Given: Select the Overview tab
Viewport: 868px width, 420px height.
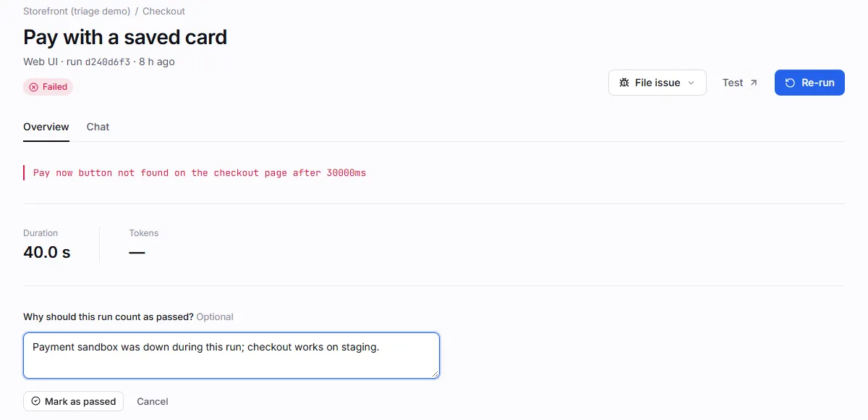Looking at the screenshot, I should pos(46,127).
